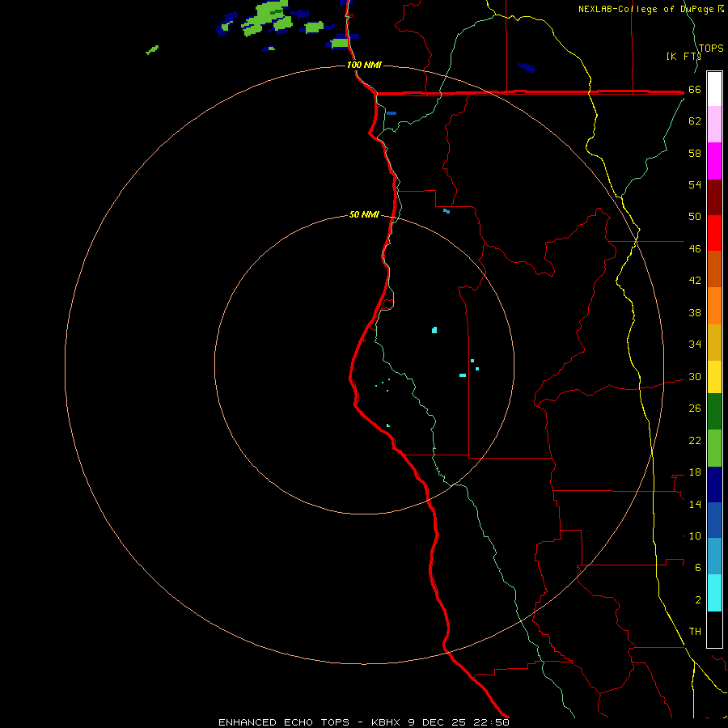Click the white swatch atop the tops legend
Viewport: 728px width, 728px height.
coord(714,89)
